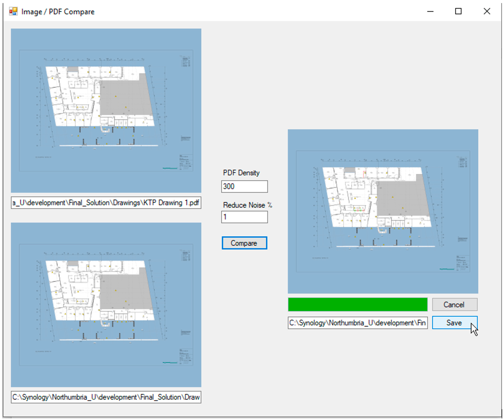Click the first drawing preview thumbnail
504x420 pixels.
(x=106, y=110)
